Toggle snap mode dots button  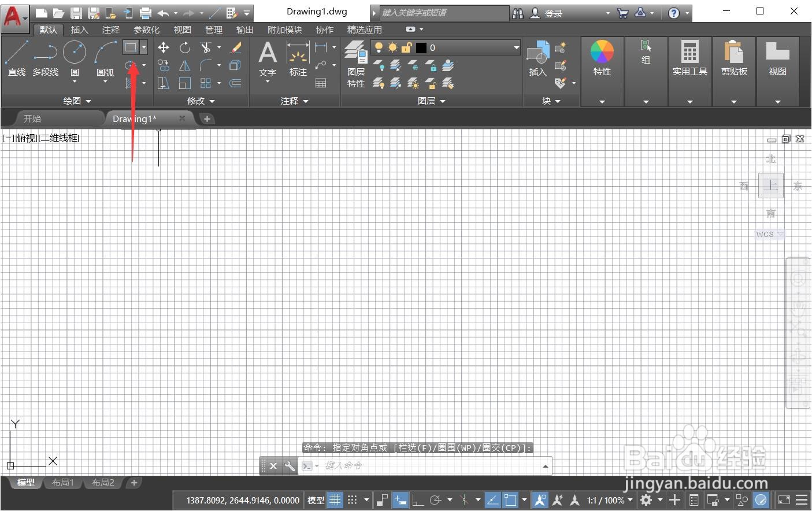click(x=353, y=500)
